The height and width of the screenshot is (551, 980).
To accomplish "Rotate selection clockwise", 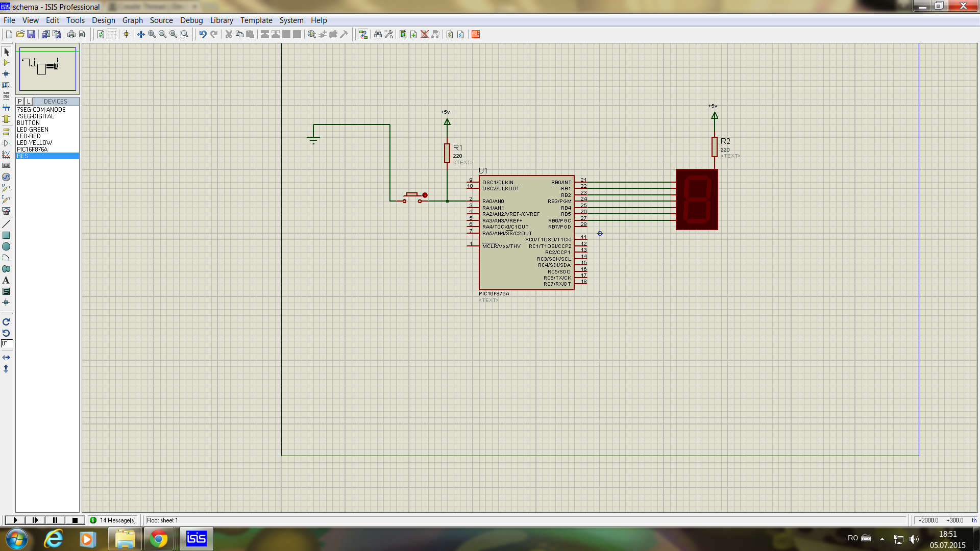I will coord(6,322).
